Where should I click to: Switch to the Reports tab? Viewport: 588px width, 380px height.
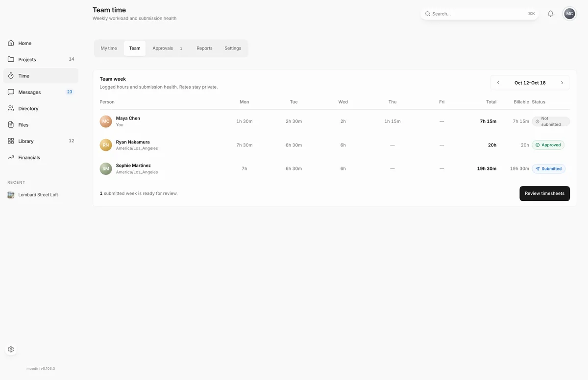pyautogui.click(x=204, y=48)
